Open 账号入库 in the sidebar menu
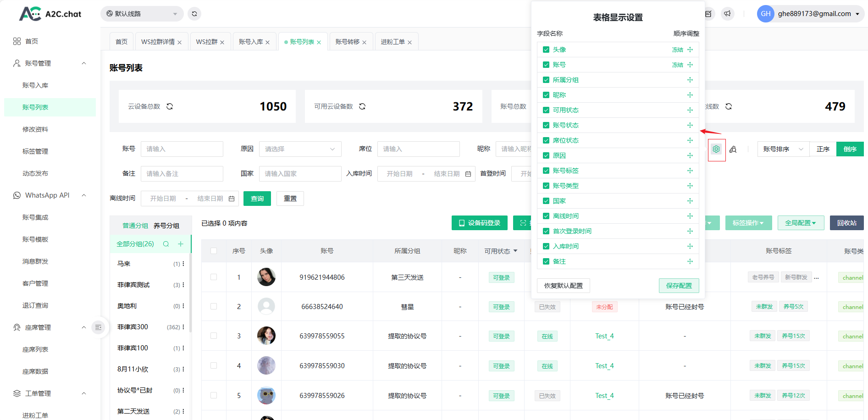The image size is (868, 420). point(35,85)
